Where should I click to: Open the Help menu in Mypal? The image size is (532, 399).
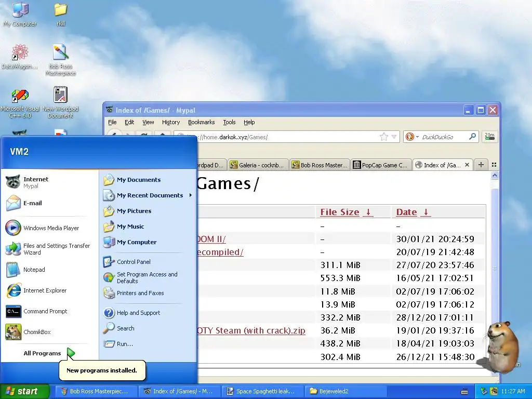coord(249,122)
